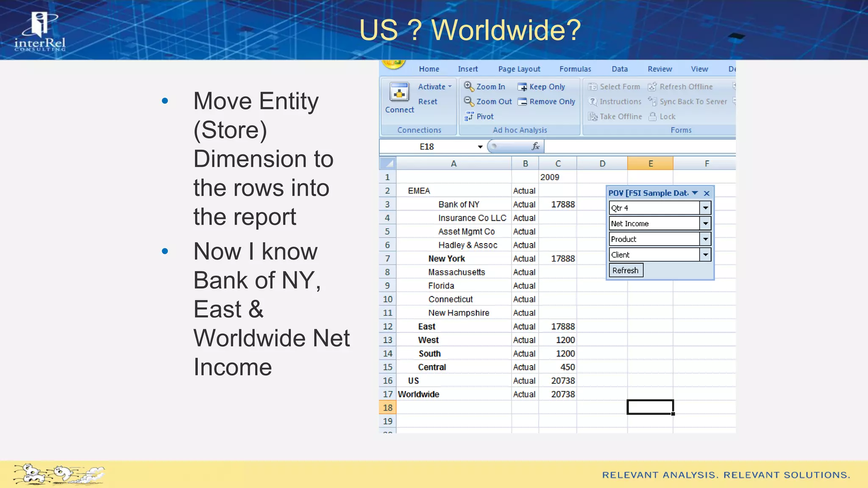Select row 7 header

point(387,258)
